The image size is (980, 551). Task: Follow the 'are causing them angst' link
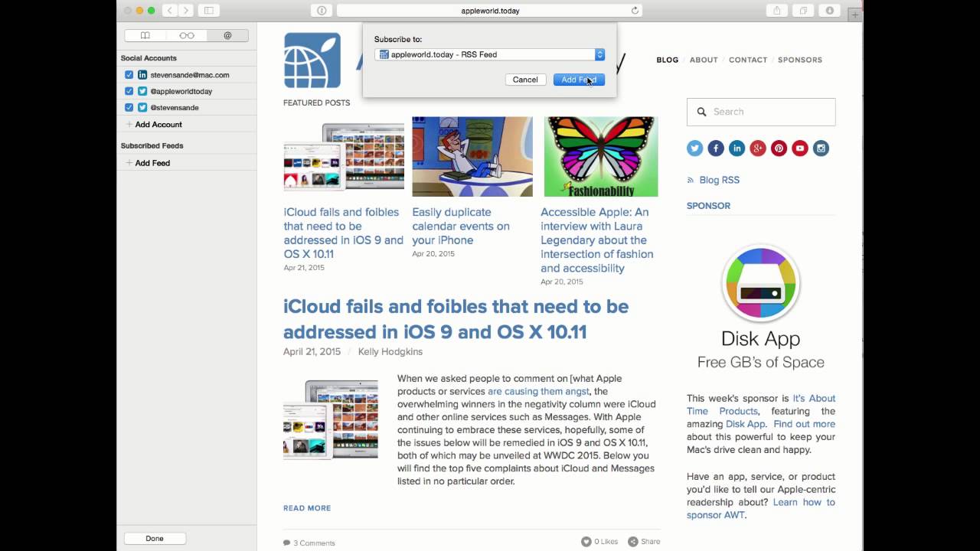538,391
